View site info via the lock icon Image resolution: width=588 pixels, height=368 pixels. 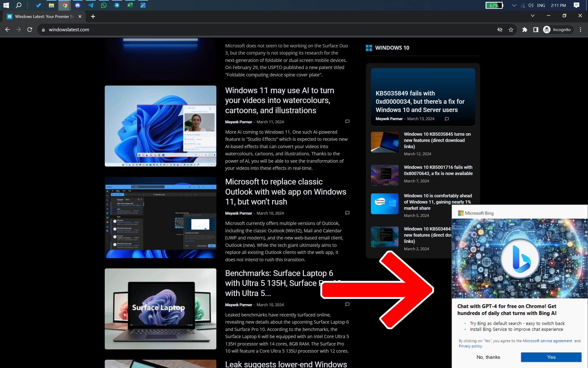(43, 30)
